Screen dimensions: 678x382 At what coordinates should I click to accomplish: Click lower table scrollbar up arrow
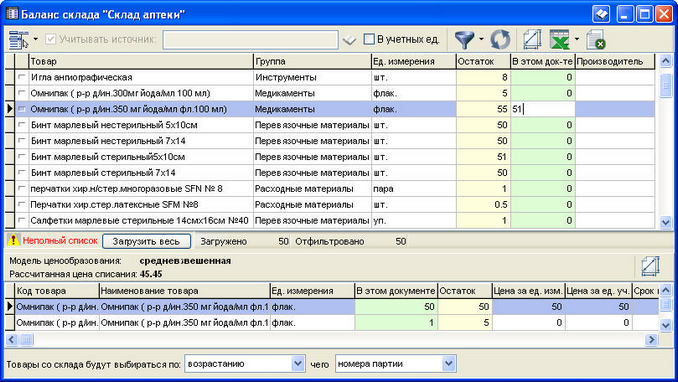pyautogui.click(x=665, y=290)
